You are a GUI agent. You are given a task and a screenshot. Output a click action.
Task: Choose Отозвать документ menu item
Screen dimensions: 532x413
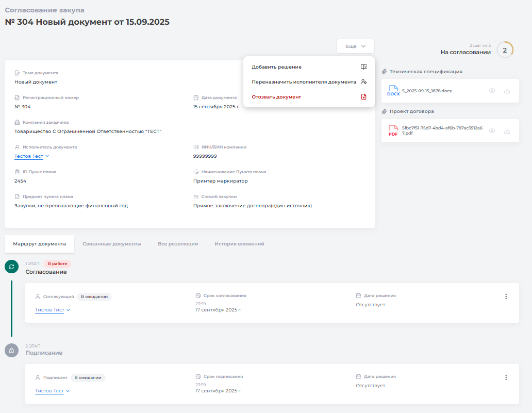276,97
